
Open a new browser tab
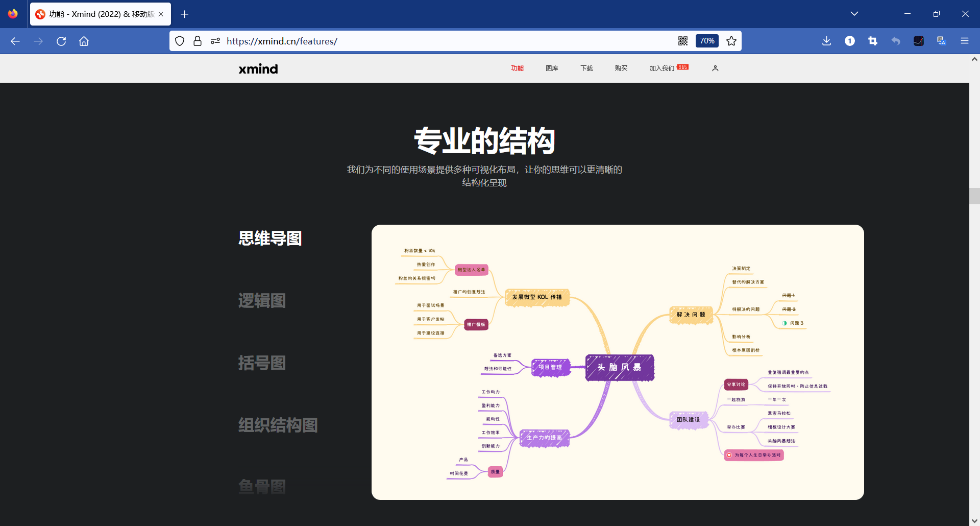point(185,14)
